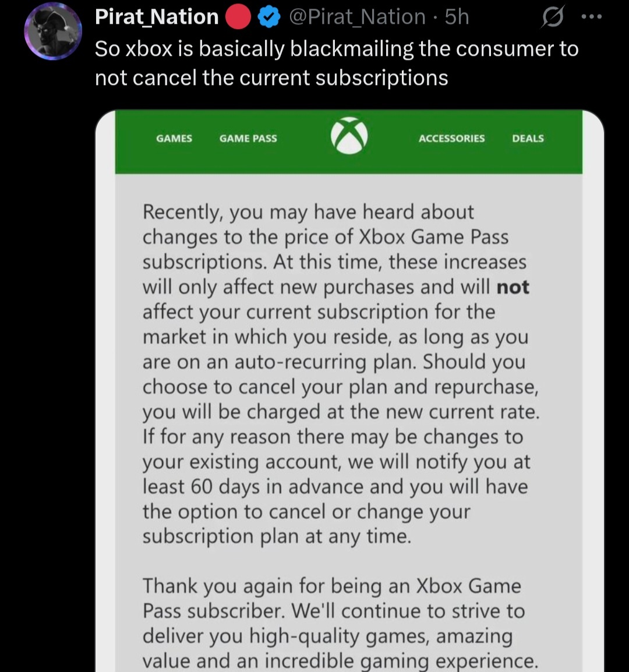Select the GAME PASS menu item

point(248,139)
